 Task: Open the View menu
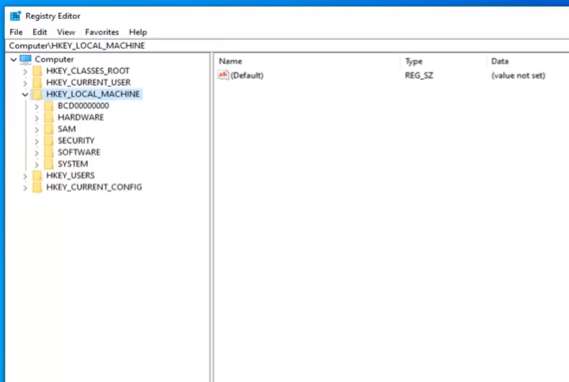66,32
